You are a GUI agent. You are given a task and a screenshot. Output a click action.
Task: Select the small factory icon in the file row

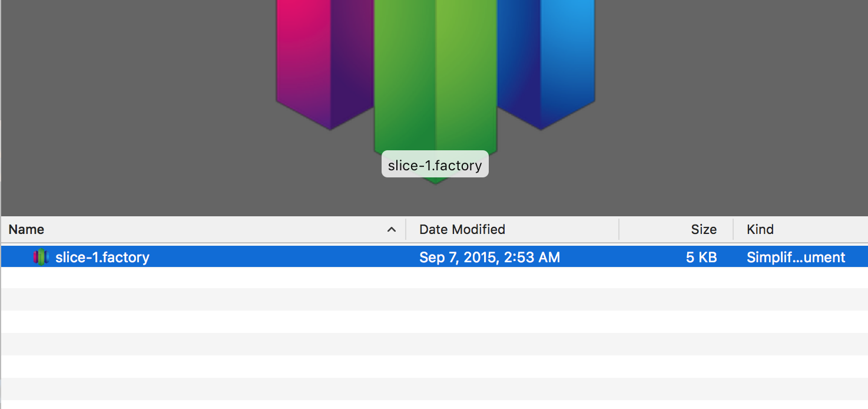[41, 257]
